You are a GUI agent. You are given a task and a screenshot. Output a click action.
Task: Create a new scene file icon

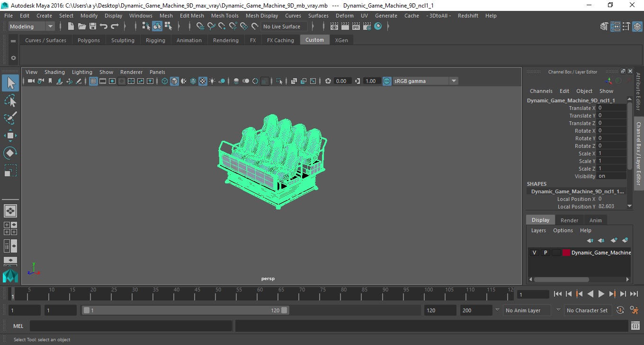(x=71, y=27)
